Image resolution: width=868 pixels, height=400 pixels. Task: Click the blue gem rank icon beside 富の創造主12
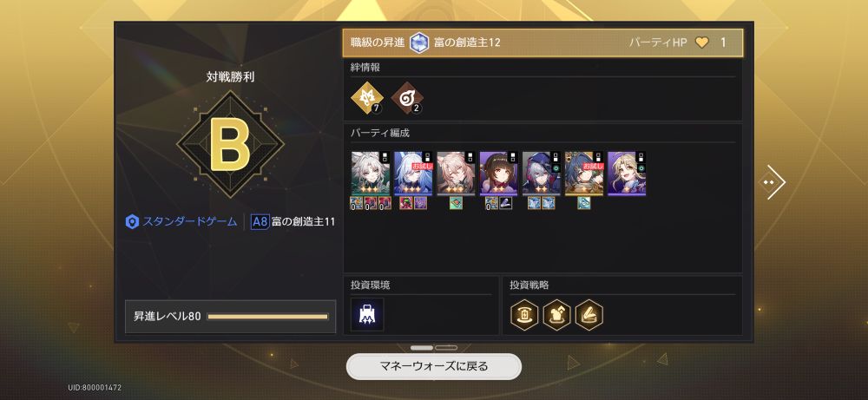(x=419, y=43)
